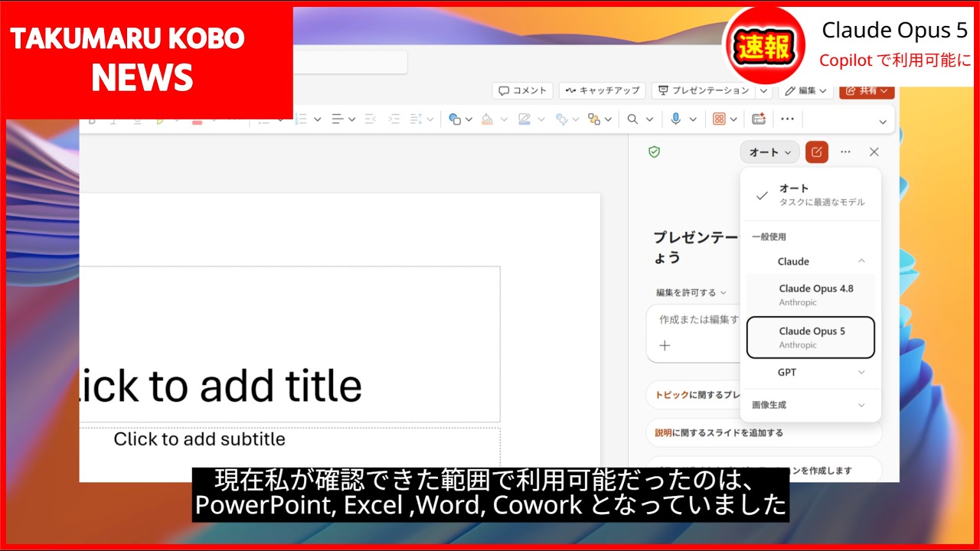Screen dimensions: 980x551
Task: Collapse the Claude model group
Action: (861, 262)
